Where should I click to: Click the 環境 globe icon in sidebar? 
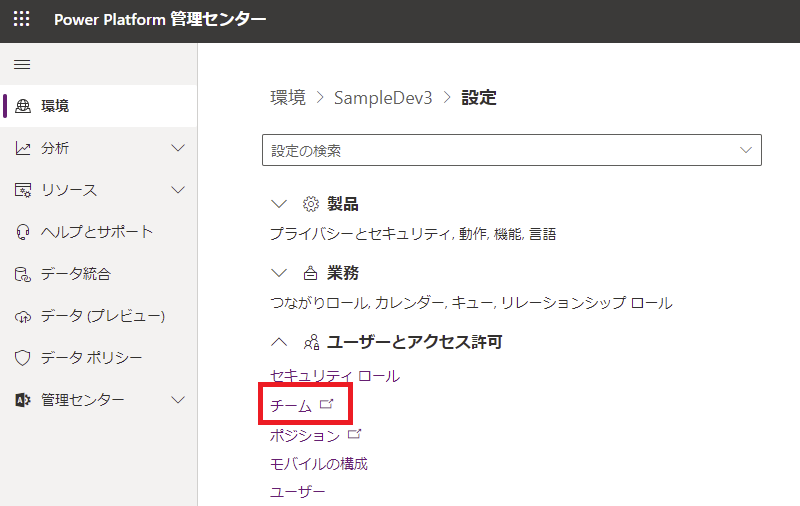22,106
